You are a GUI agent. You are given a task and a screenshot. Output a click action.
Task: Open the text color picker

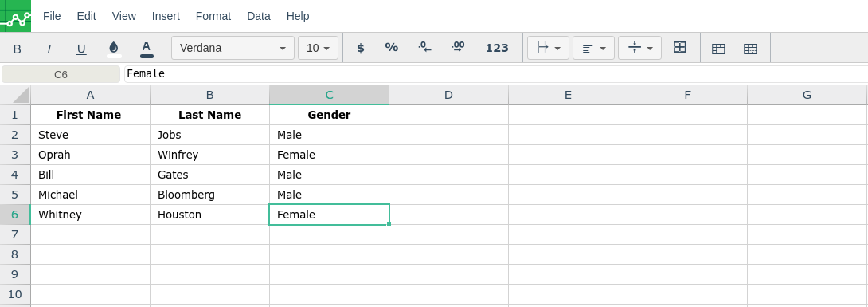click(x=147, y=49)
